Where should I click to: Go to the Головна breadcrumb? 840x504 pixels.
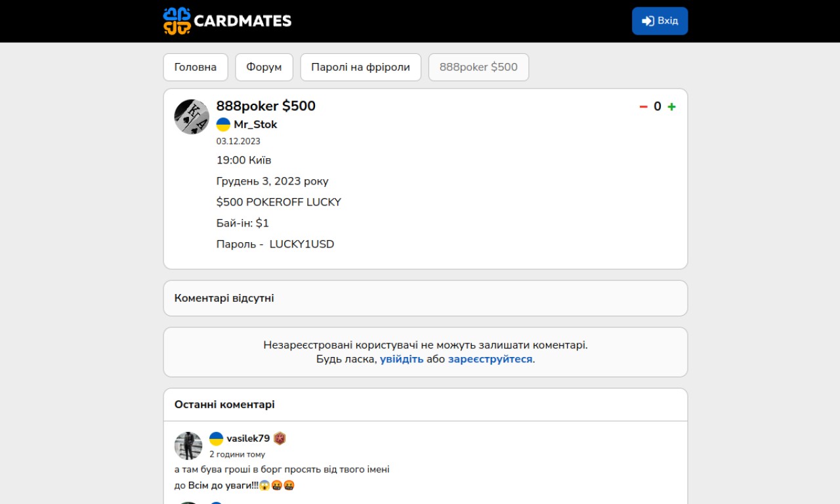(x=196, y=67)
